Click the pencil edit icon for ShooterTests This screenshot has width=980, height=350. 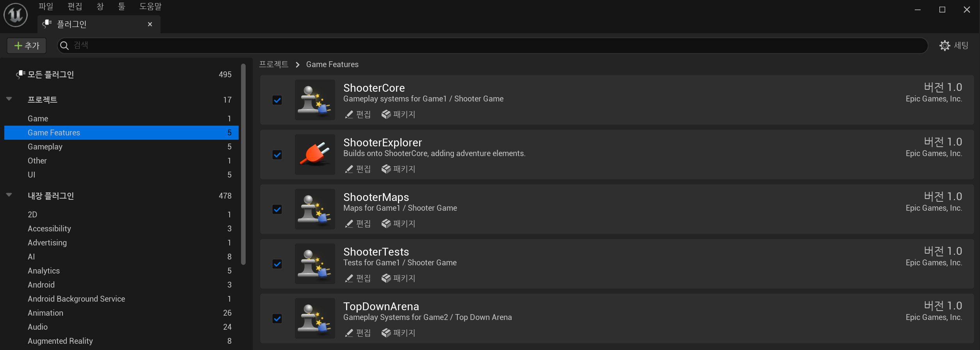click(349, 278)
